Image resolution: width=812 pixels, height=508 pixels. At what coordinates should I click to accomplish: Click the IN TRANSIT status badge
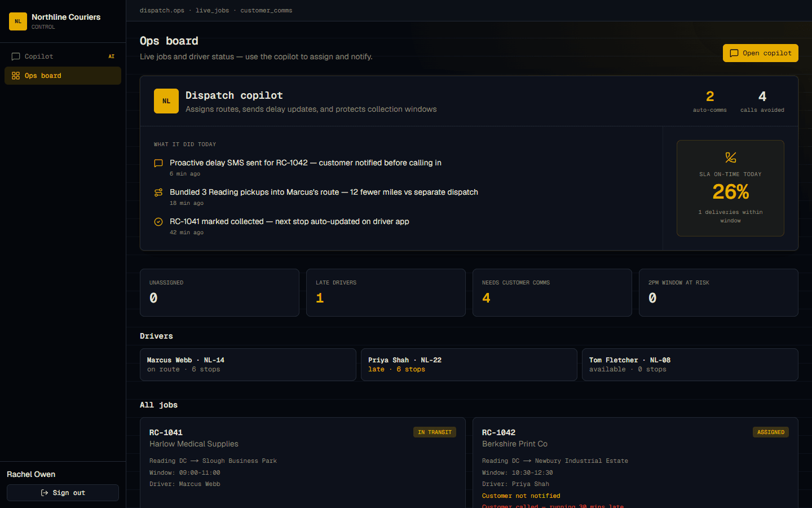coord(435,432)
